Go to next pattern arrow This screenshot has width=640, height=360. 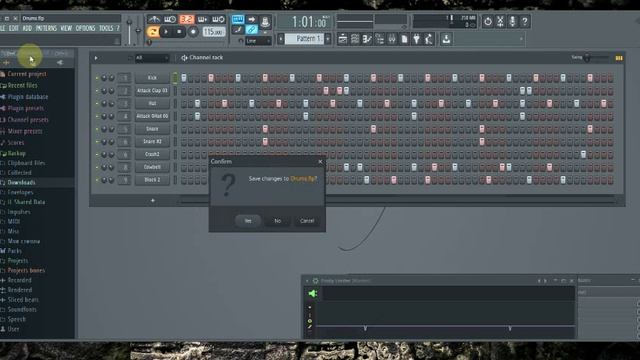tap(327, 39)
